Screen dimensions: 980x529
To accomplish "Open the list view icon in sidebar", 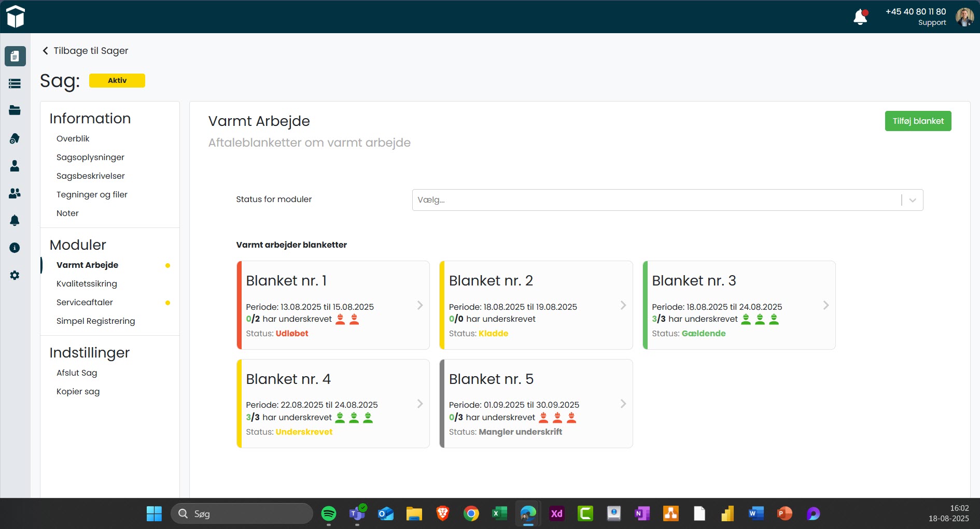I will click(x=15, y=83).
